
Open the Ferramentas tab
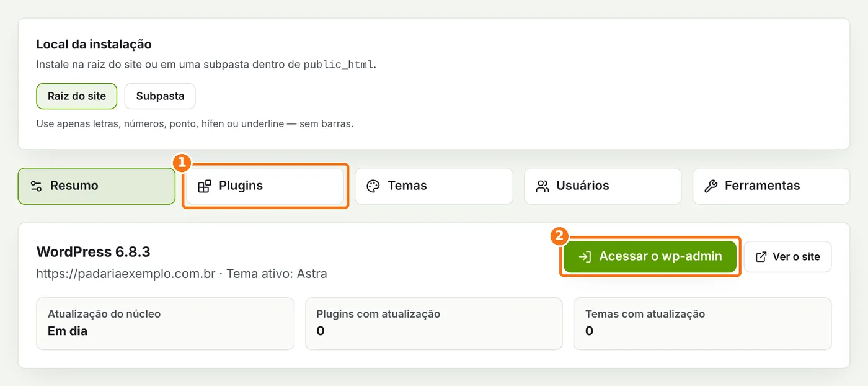[771, 186]
